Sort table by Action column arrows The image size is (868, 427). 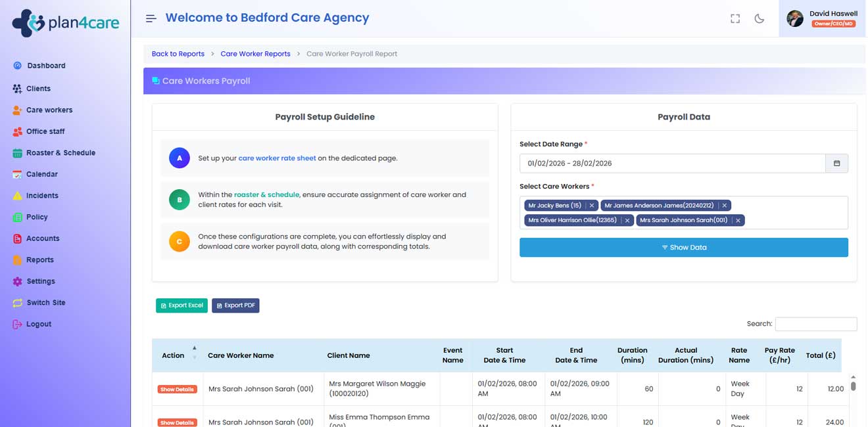coord(194,353)
